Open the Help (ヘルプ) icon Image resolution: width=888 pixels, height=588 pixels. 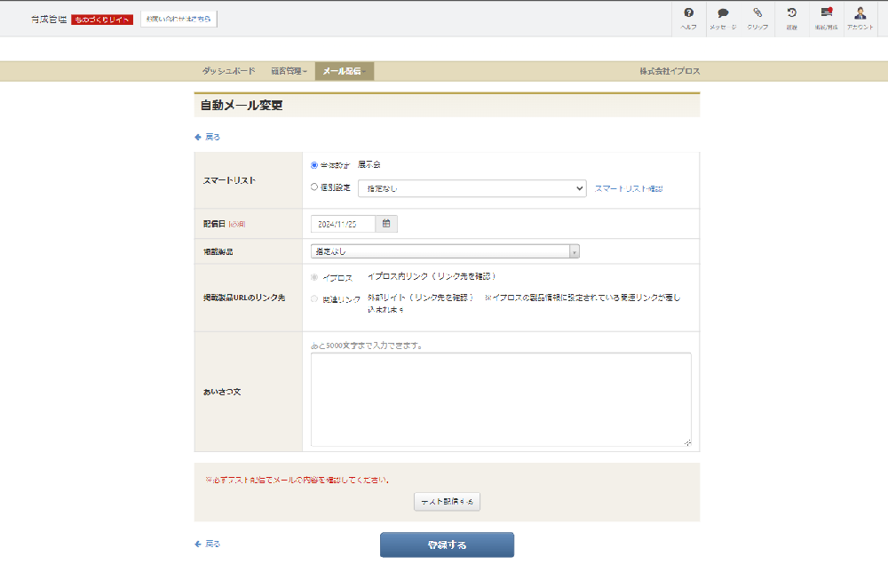point(688,18)
